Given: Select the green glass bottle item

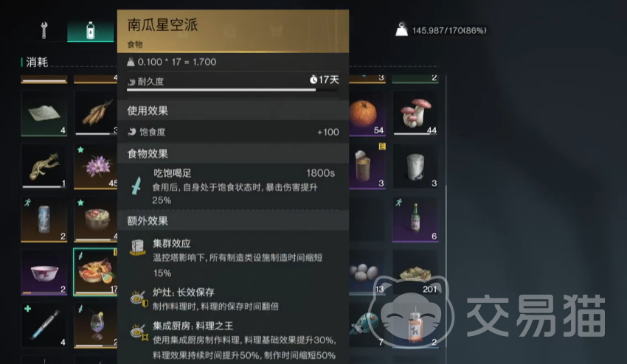Looking at the screenshot, I should tap(415, 219).
